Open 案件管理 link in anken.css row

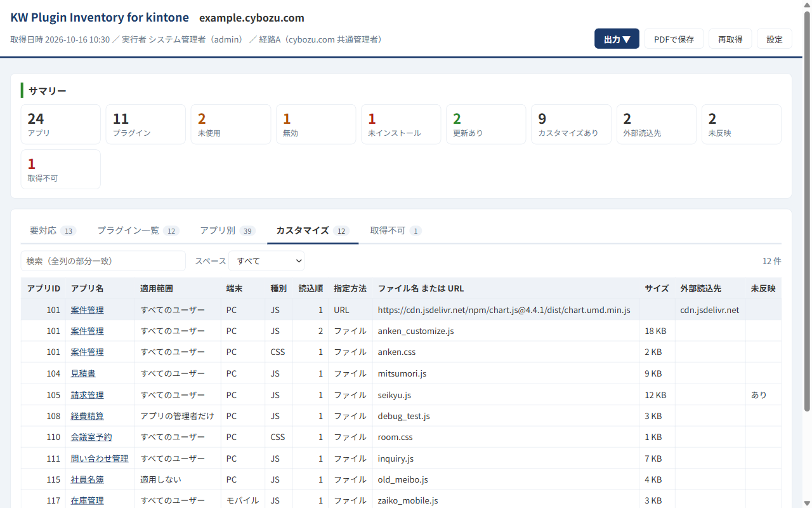[x=88, y=352]
